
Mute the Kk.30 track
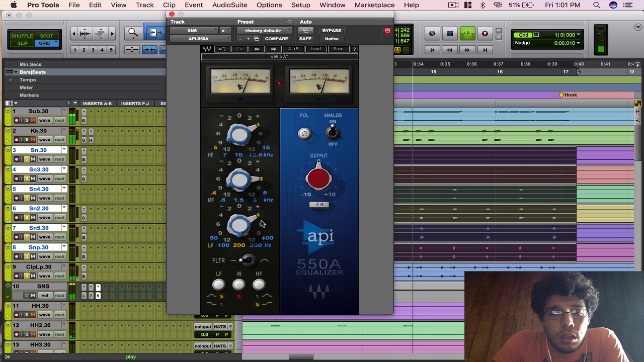(x=33, y=140)
